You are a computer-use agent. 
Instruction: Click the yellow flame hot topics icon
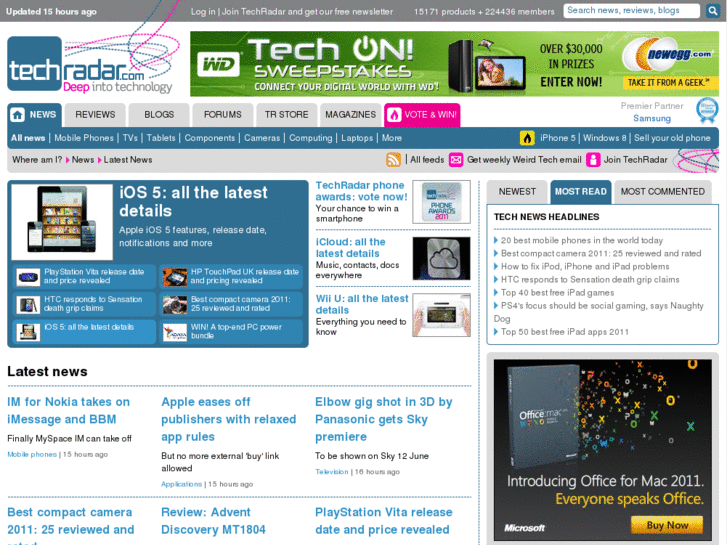[527, 138]
